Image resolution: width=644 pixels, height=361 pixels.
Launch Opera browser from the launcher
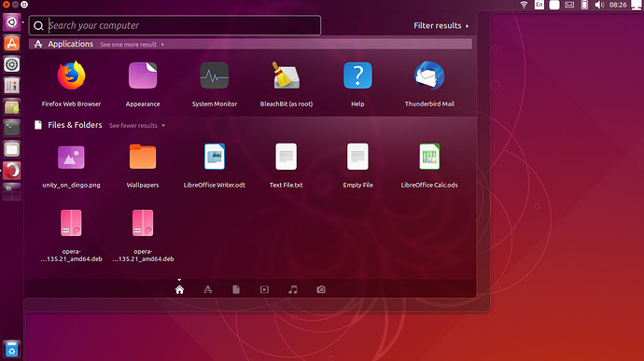[12, 171]
